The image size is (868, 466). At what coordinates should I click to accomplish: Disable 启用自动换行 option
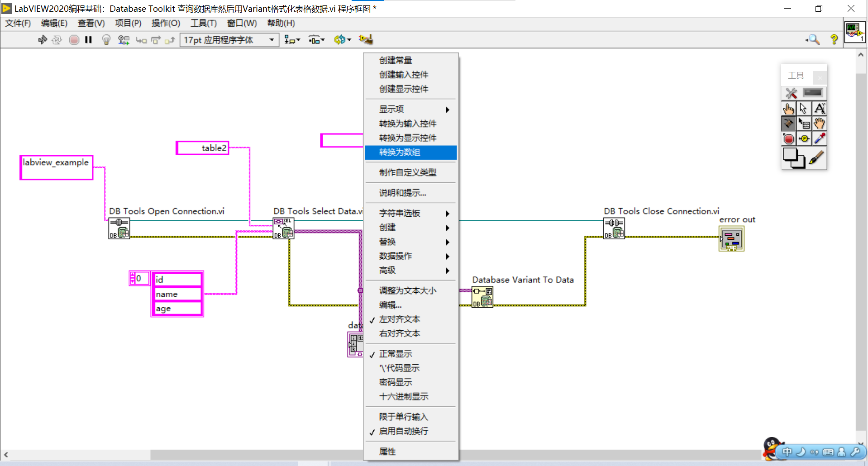point(402,431)
